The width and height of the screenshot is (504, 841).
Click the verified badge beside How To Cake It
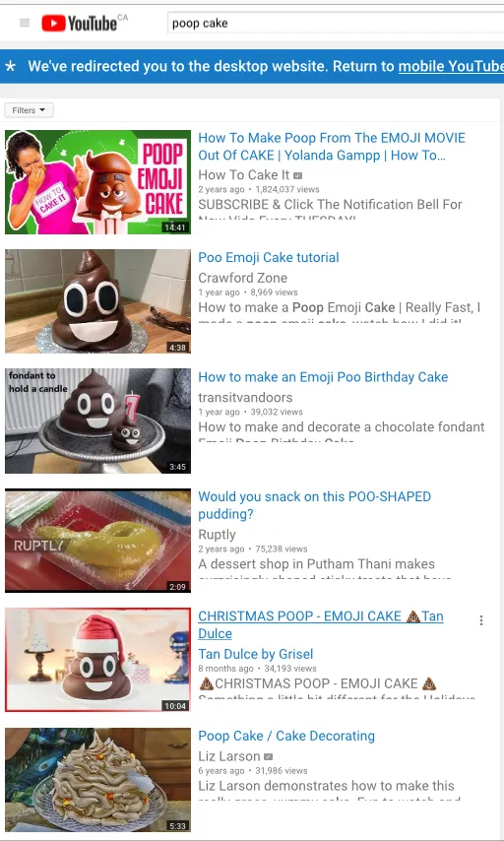(298, 175)
